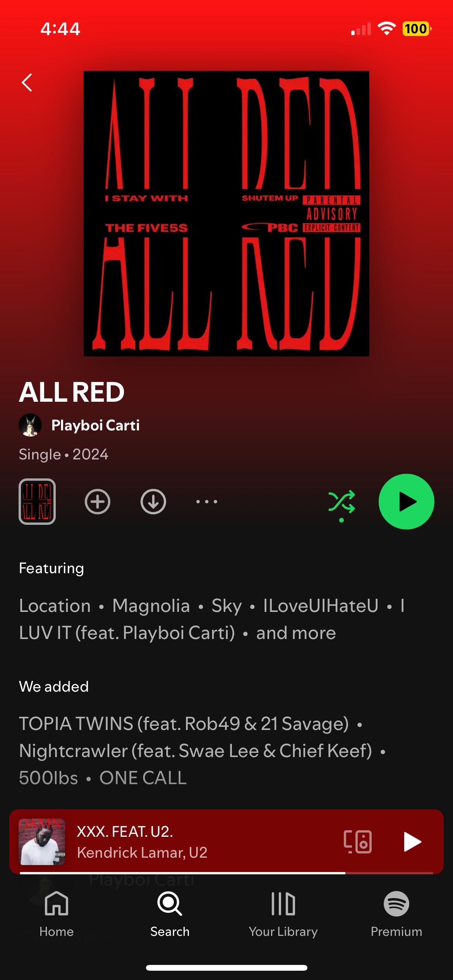Resume XXX. FEAT. U2. in the mini player
This screenshot has width=453, height=980.
click(412, 842)
